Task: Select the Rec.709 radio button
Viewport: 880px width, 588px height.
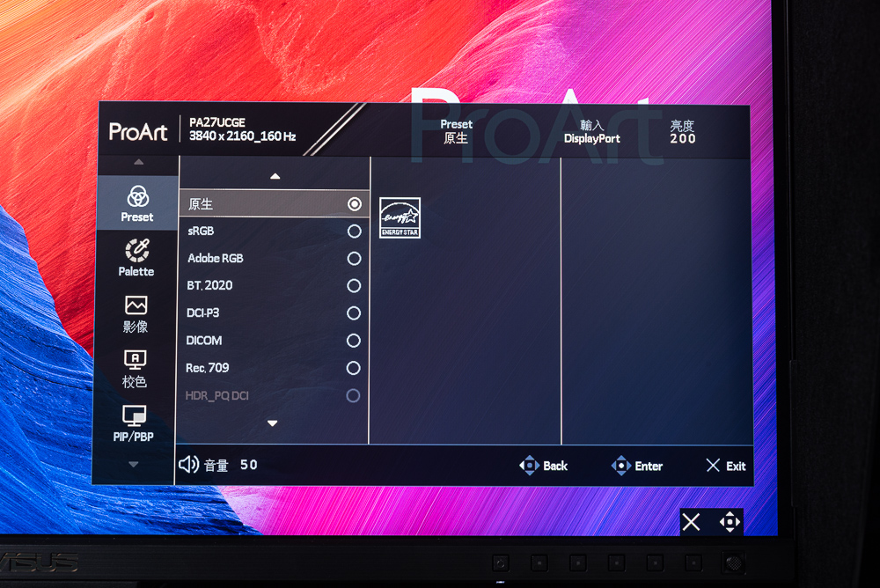Action: (353, 368)
